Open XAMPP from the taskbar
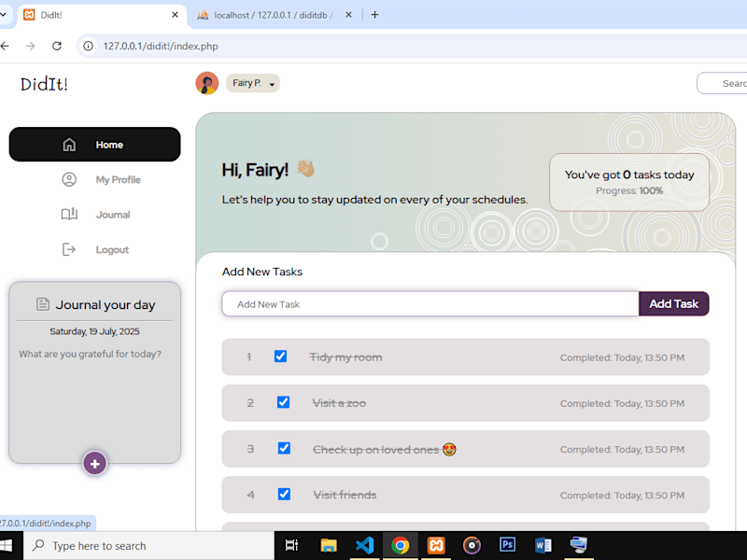This screenshot has width=747, height=560. click(x=436, y=545)
